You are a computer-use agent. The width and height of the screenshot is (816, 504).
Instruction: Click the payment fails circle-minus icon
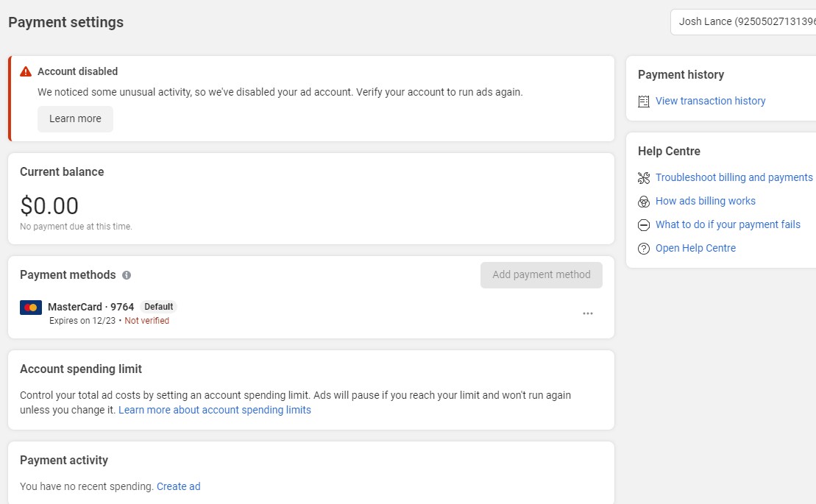point(644,224)
